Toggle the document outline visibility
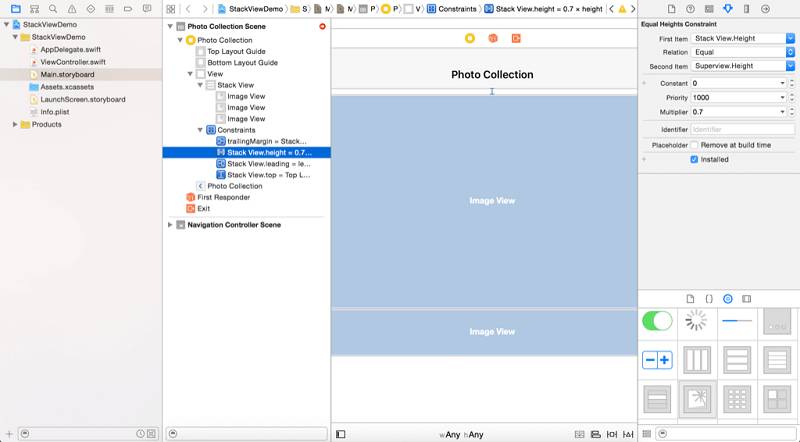This screenshot has width=800, height=442. pos(340,434)
